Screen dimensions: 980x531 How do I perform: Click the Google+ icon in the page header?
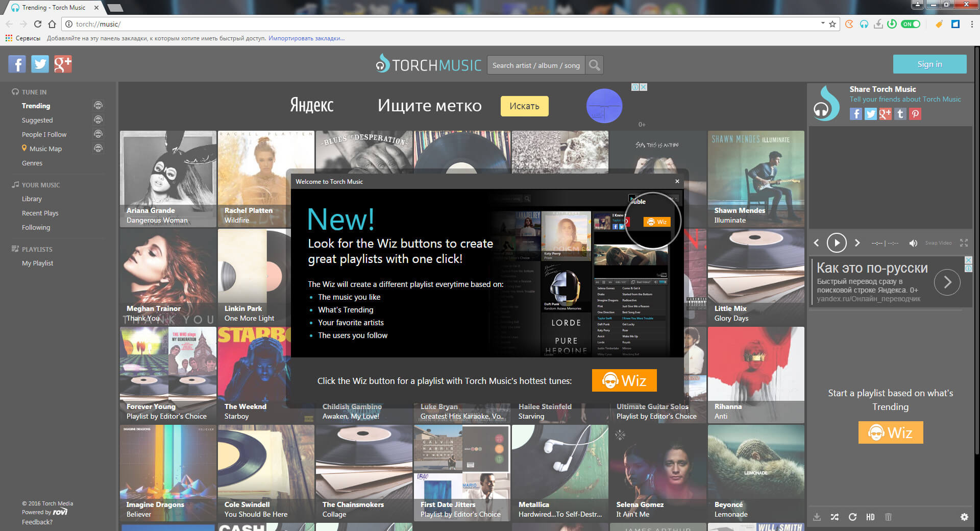click(63, 64)
